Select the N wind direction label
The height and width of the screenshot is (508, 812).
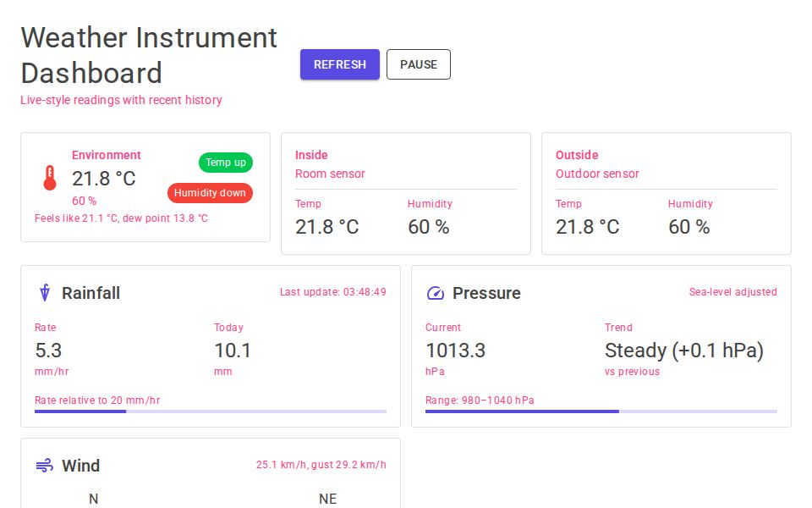[x=93, y=499]
